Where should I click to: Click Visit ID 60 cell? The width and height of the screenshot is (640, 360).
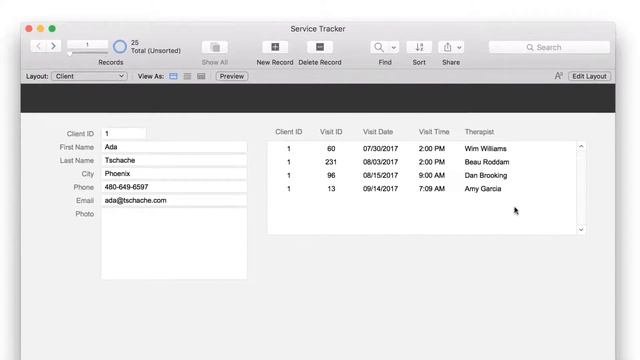click(331, 149)
